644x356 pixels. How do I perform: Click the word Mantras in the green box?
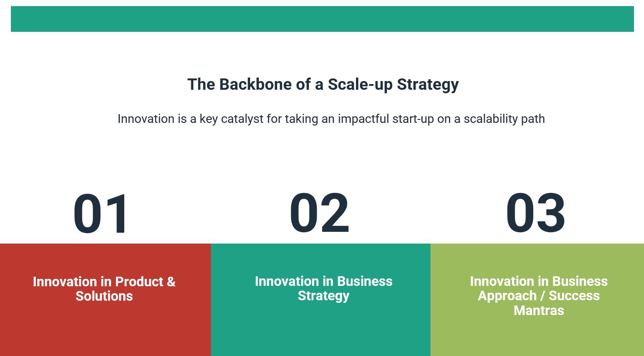pyautogui.click(x=539, y=310)
